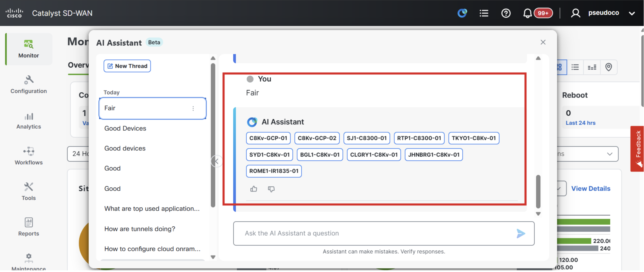The image size is (644, 272).
Task: Go to Monitor in the sidebar
Action: [x=28, y=49]
